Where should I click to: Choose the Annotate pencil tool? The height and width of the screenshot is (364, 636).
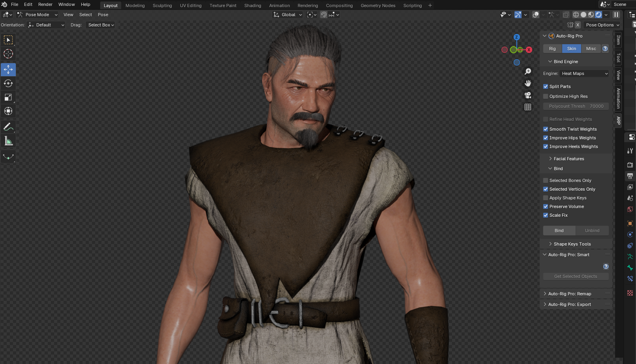click(8, 127)
